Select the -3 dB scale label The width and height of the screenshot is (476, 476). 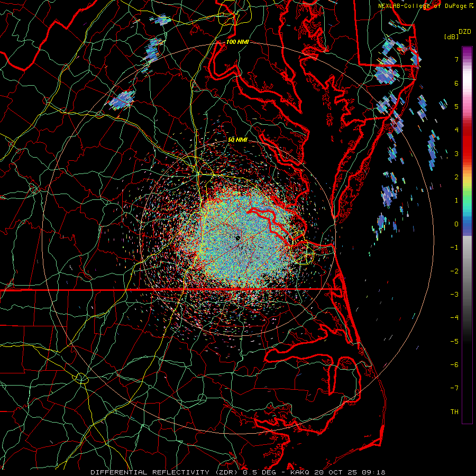pos(454,295)
